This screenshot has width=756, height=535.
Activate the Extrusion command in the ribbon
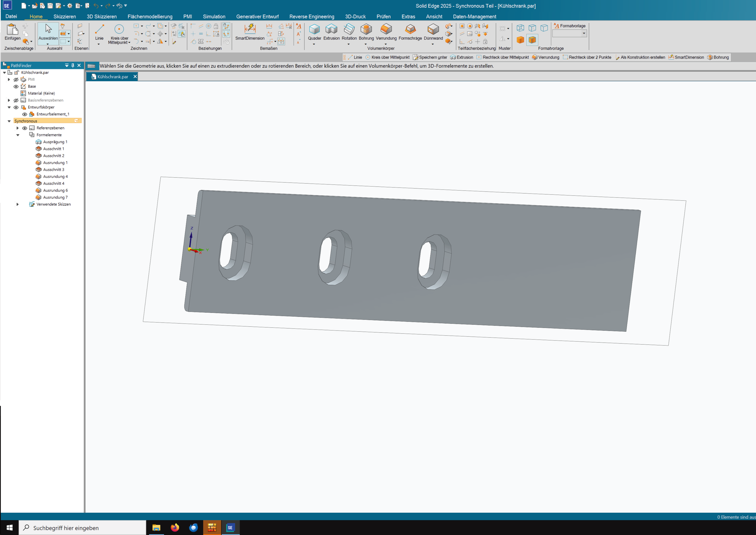(331, 32)
